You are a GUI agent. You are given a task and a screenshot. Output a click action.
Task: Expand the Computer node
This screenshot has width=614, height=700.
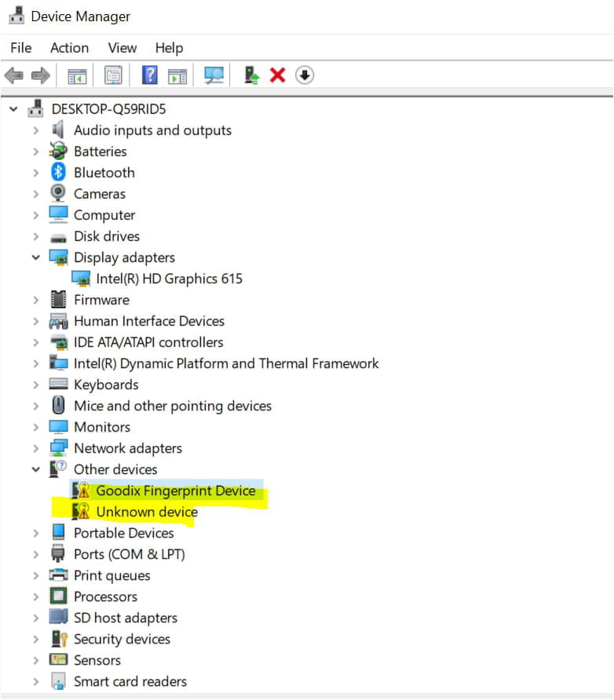[36, 215]
